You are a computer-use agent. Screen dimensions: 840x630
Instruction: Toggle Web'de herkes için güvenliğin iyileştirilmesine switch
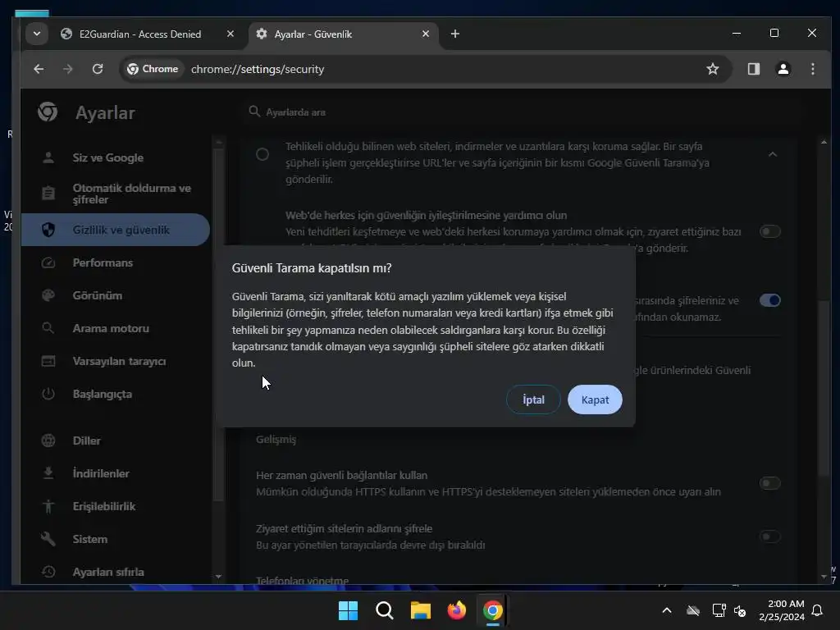(769, 231)
